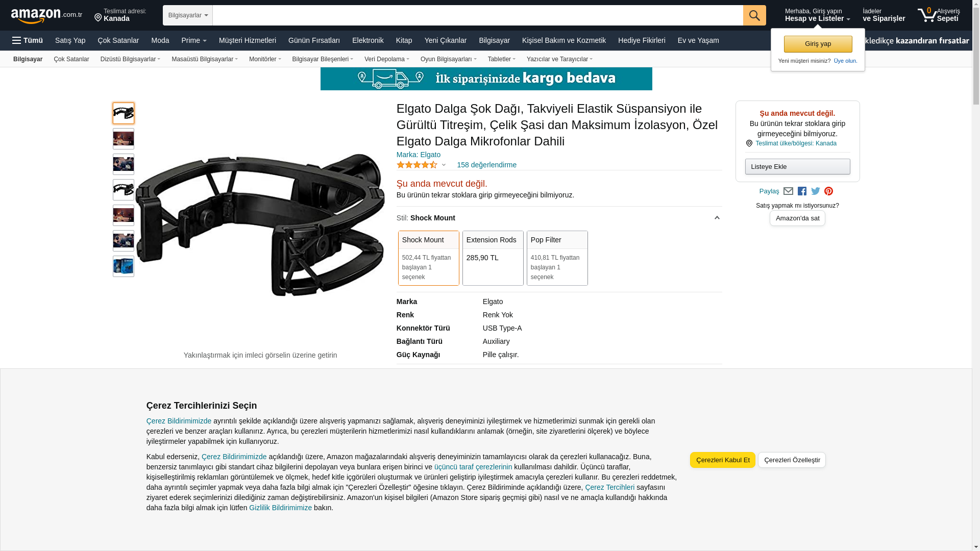Open the Veri Depolama submenu
The image size is (980, 551).
[x=386, y=59]
